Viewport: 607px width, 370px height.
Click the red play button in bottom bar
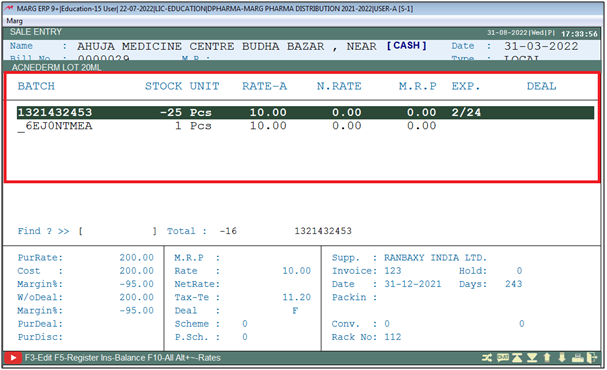(13, 358)
